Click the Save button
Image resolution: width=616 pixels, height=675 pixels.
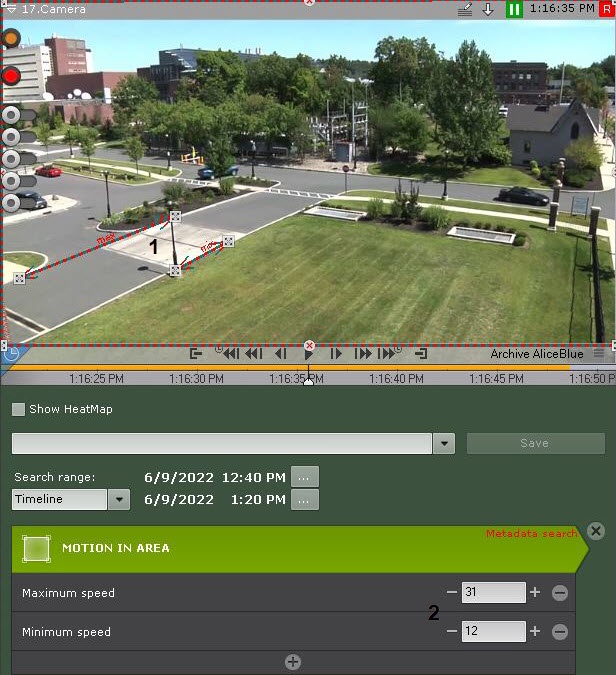coord(535,443)
